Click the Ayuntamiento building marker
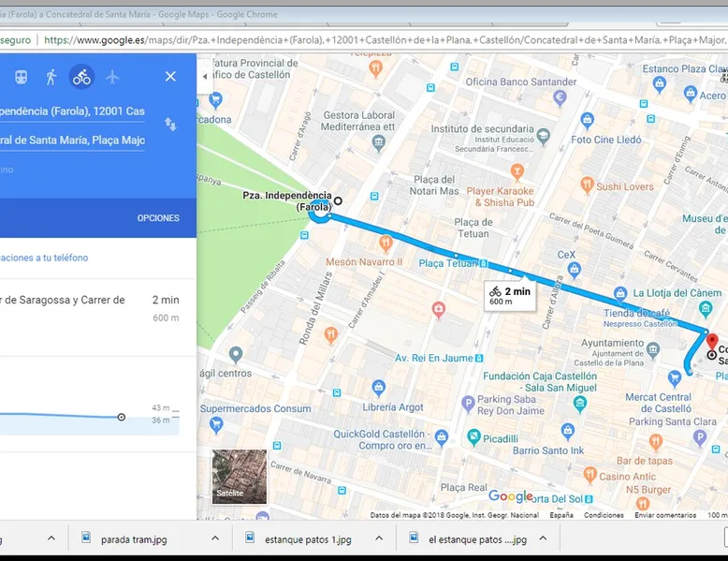 click(653, 349)
